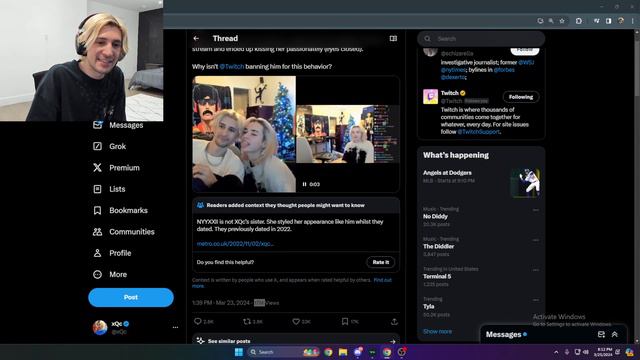
Task: Click new message icon in Messages drawer
Action: pos(601,334)
